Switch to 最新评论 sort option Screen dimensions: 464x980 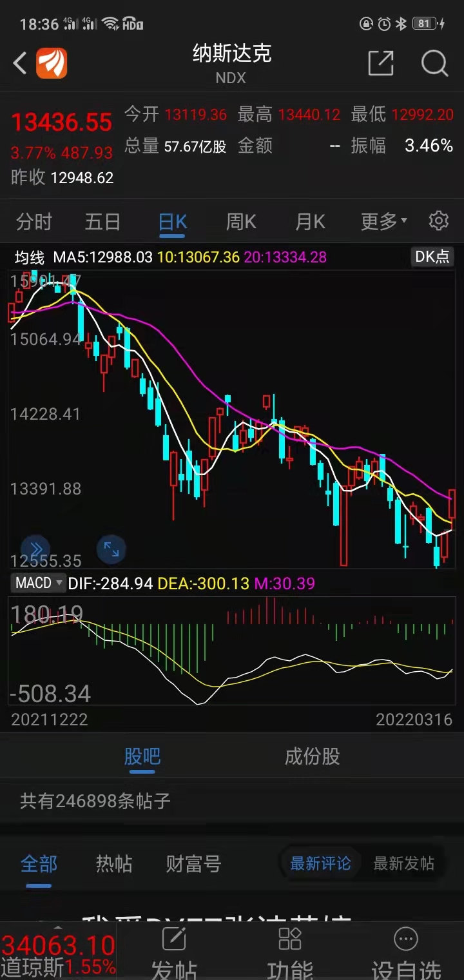pos(320,863)
